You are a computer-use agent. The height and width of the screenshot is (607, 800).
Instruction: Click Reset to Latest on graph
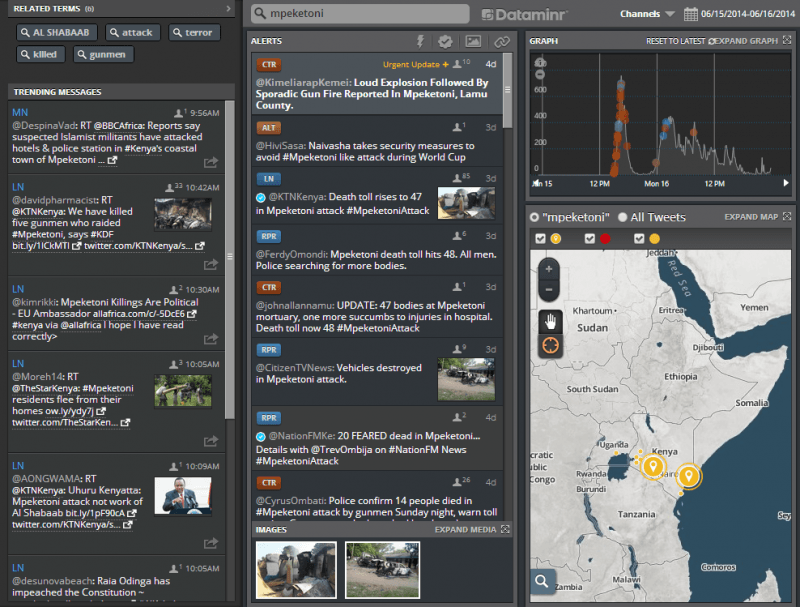click(x=676, y=41)
